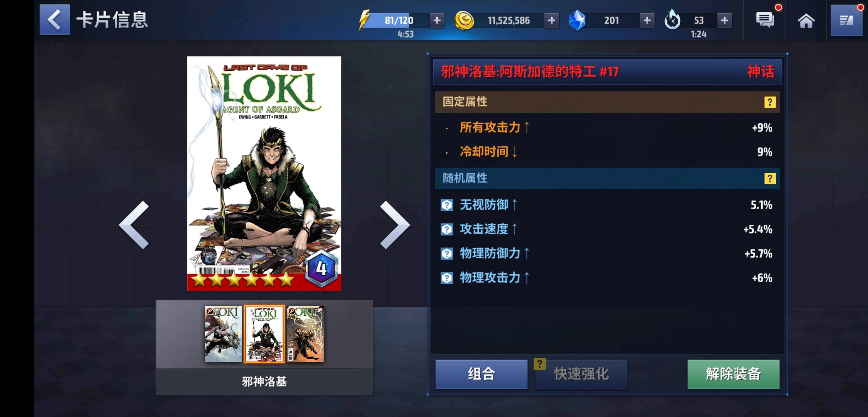Click the 组合 button

point(481,374)
